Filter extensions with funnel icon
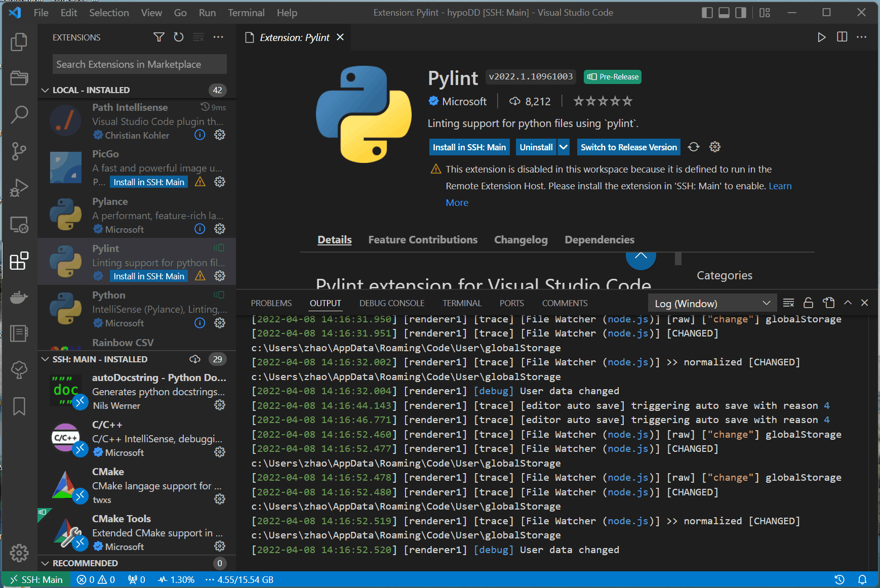880x588 pixels. coord(158,37)
